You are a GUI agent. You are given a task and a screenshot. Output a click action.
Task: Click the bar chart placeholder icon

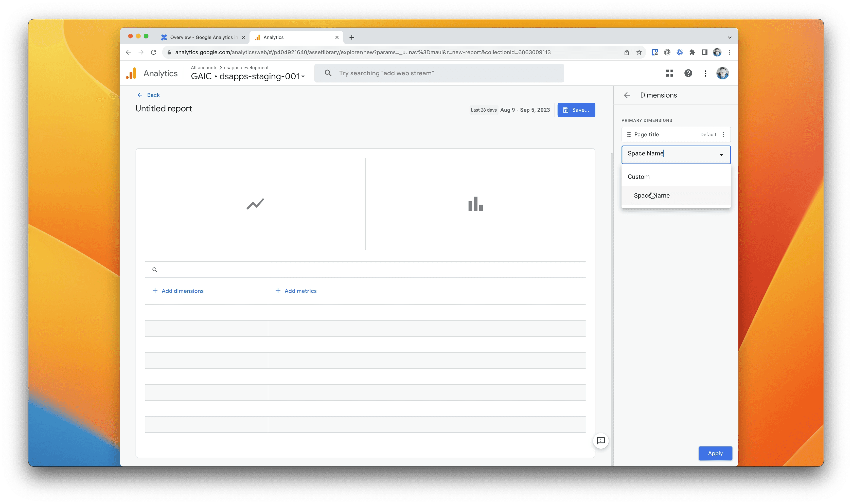[475, 204]
